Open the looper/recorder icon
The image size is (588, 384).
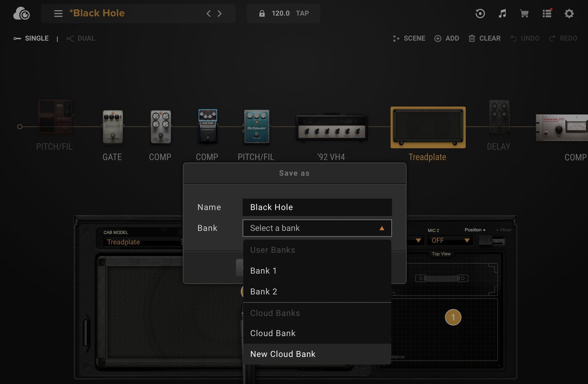pos(480,14)
